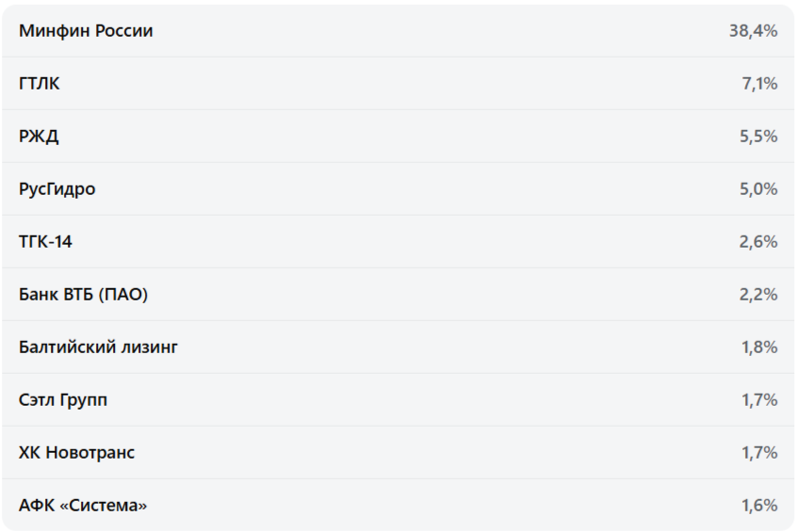Select the 1,7% share for Сэтл Групп
798x532 pixels.
[759, 400]
